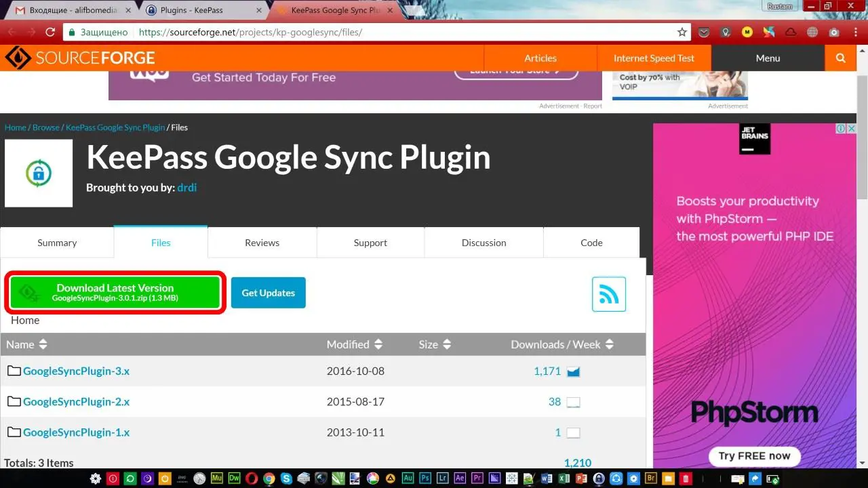Switch to the Summary tab
Screen dimensions: 868x488
(x=57, y=243)
